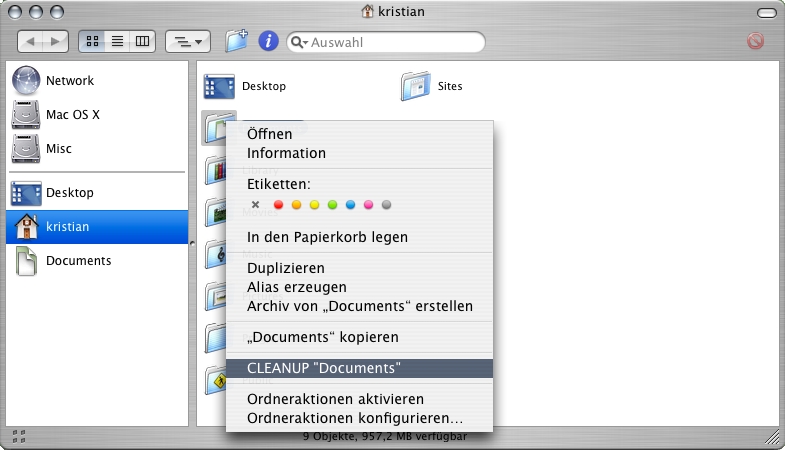The height and width of the screenshot is (450, 785).
Task: Apply the pink label color
Action: click(x=368, y=205)
